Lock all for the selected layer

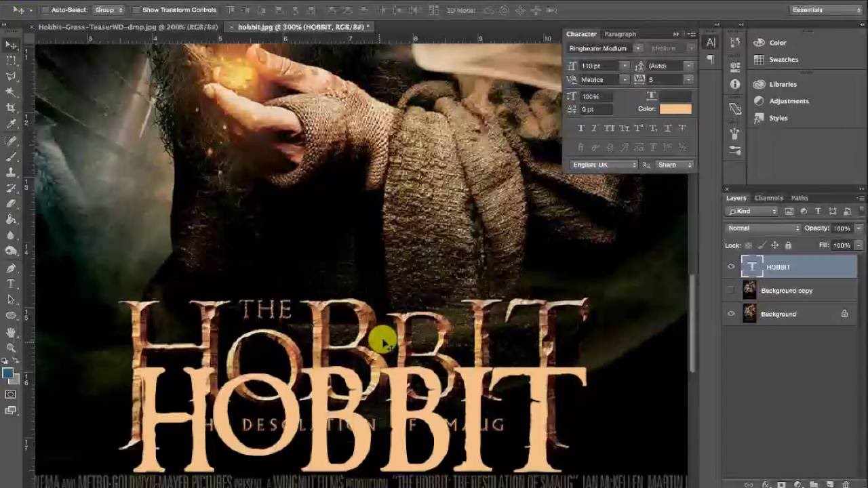(788, 245)
